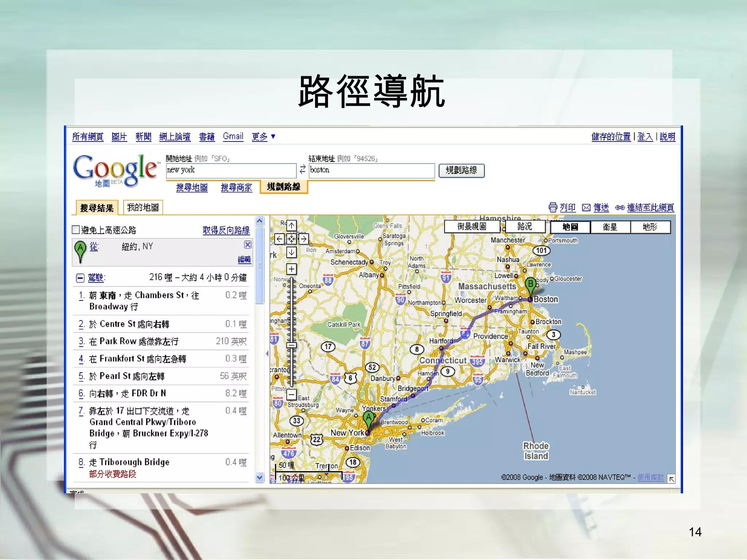
Task: Click 取得反向路線 link
Action: (x=226, y=230)
